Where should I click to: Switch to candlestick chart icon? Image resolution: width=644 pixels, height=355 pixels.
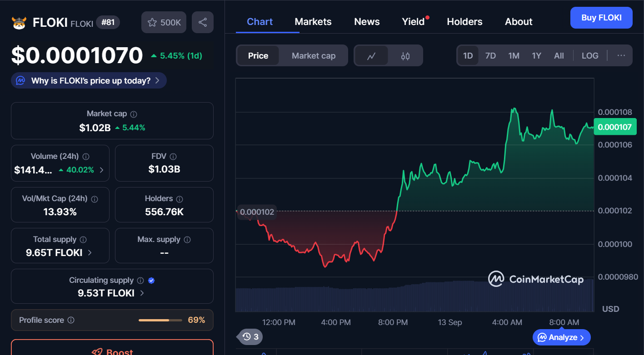405,56
